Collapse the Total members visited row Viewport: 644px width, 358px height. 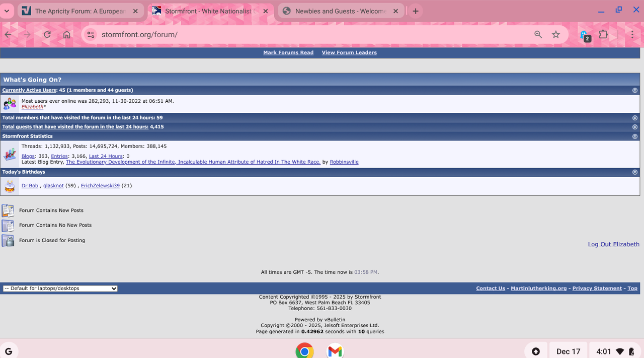(635, 118)
